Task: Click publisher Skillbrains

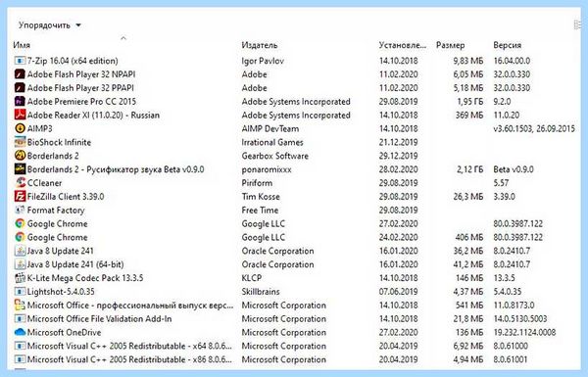Action: 261,292
